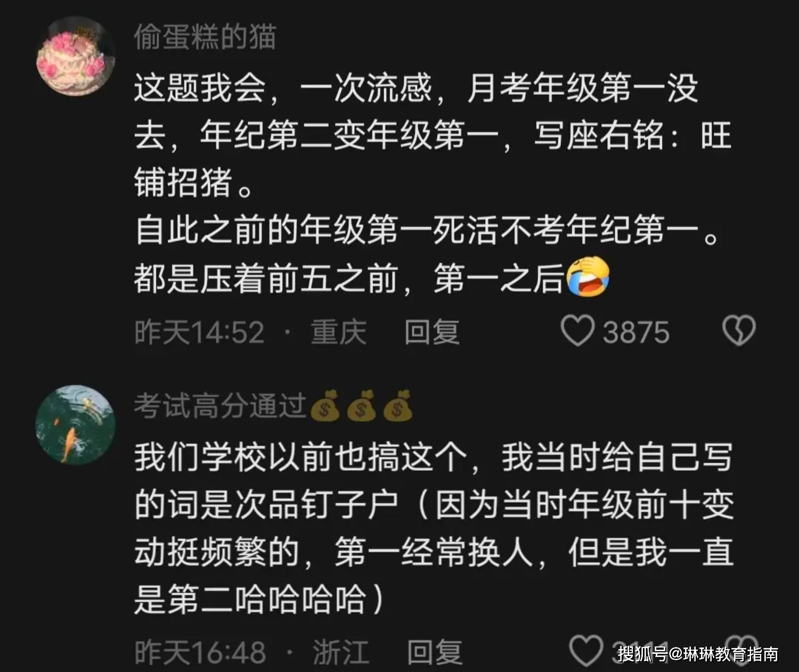This screenshot has height=672, width=799.
Task: Like the comment by 偷蛋糕的猫
Action: tap(577, 331)
